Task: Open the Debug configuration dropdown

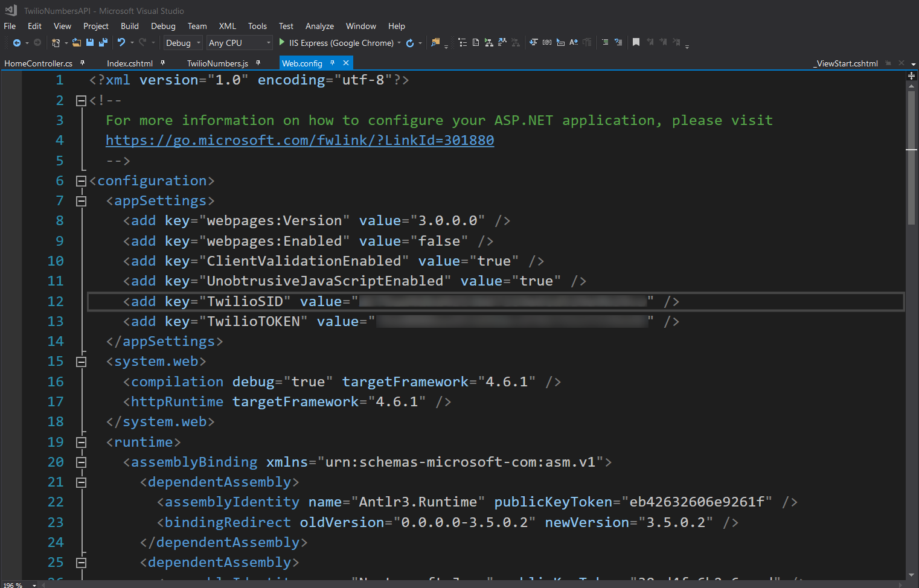Action: click(x=183, y=43)
